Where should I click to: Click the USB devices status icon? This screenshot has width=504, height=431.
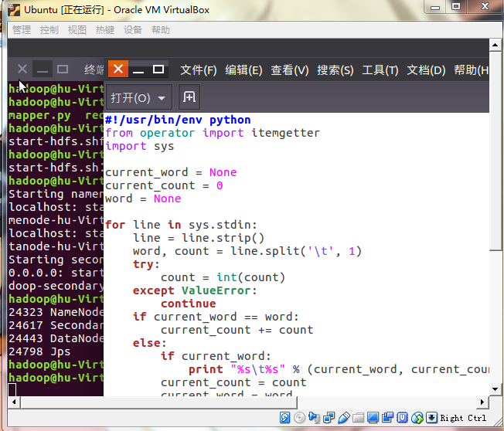click(344, 418)
